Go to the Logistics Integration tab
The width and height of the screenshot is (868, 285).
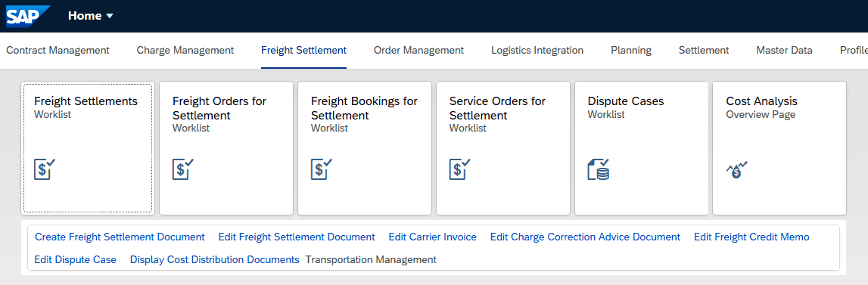(537, 51)
